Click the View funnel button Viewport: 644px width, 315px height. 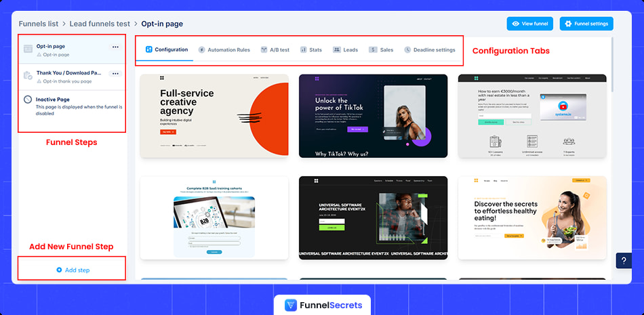point(530,24)
